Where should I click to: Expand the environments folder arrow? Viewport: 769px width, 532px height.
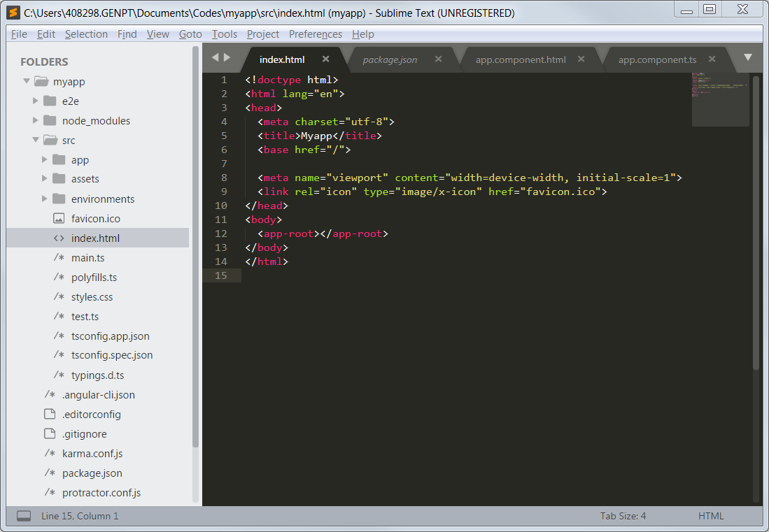click(45, 199)
